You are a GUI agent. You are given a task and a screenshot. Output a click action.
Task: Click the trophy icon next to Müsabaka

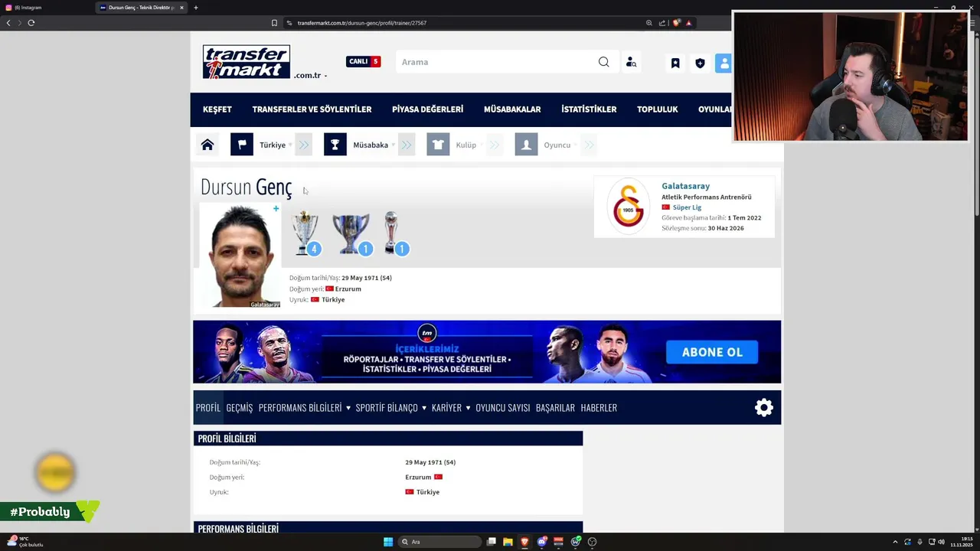335,145
